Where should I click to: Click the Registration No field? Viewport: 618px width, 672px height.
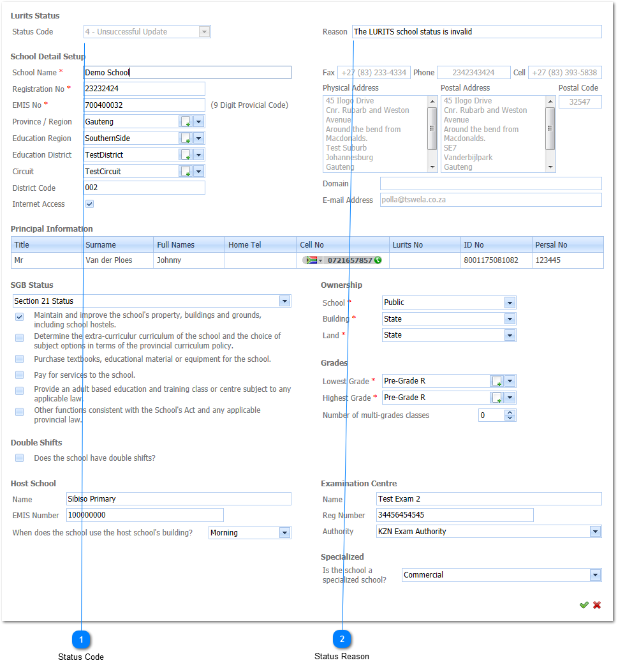tap(144, 89)
